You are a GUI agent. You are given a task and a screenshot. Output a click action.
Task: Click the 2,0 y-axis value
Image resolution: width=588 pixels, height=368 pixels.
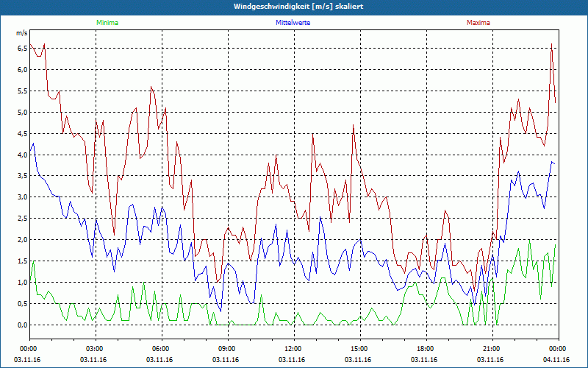[22, 240]
